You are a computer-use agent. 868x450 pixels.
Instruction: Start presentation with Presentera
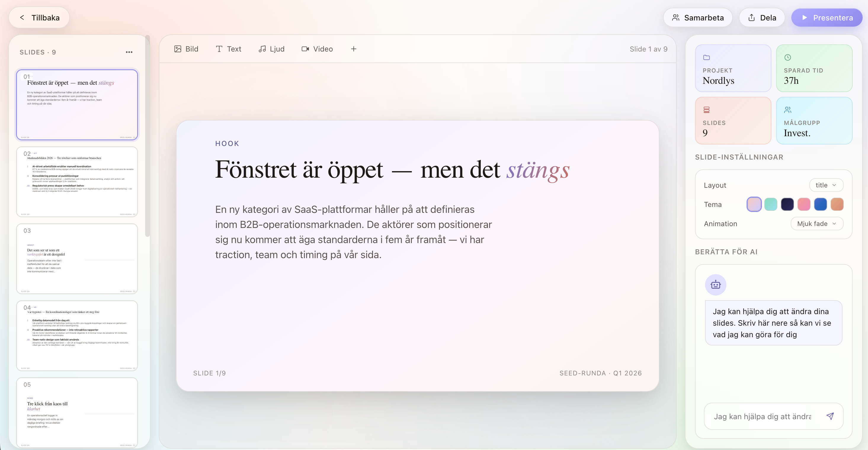[827, 17]
